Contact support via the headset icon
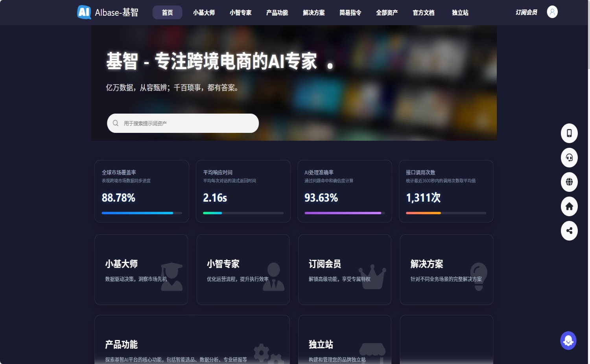 569,158
